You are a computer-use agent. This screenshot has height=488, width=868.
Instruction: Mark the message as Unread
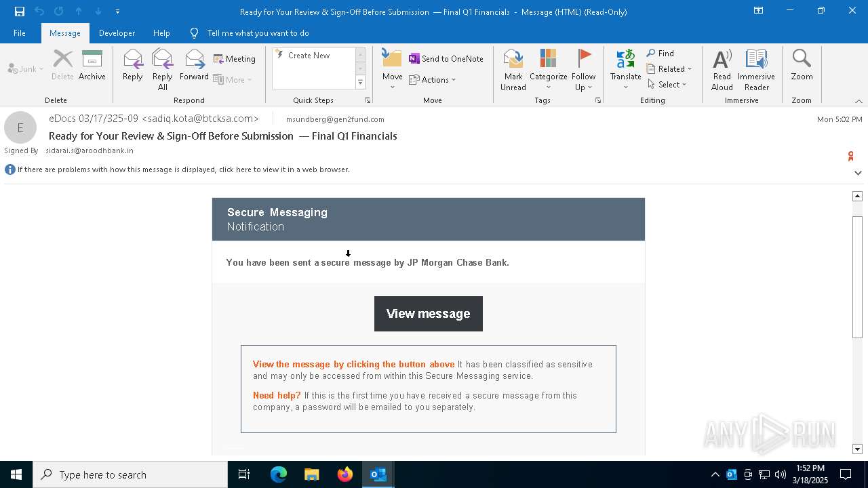(513, 70)
